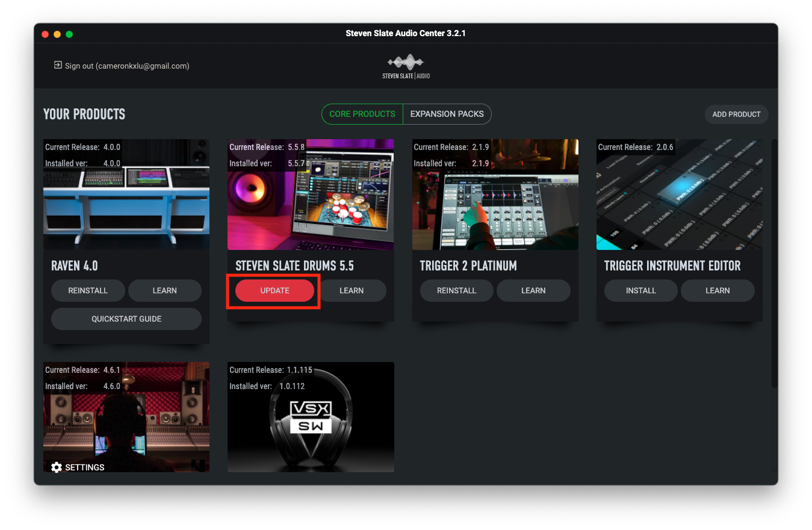Open Learn for Raven 4.0
The image size is (812, 530).
click(164, 290)
